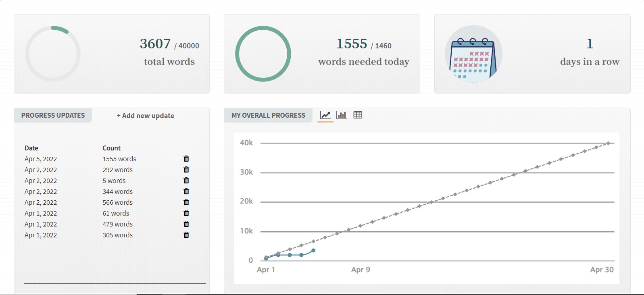Click the calendar streak icon

(473, 54)
